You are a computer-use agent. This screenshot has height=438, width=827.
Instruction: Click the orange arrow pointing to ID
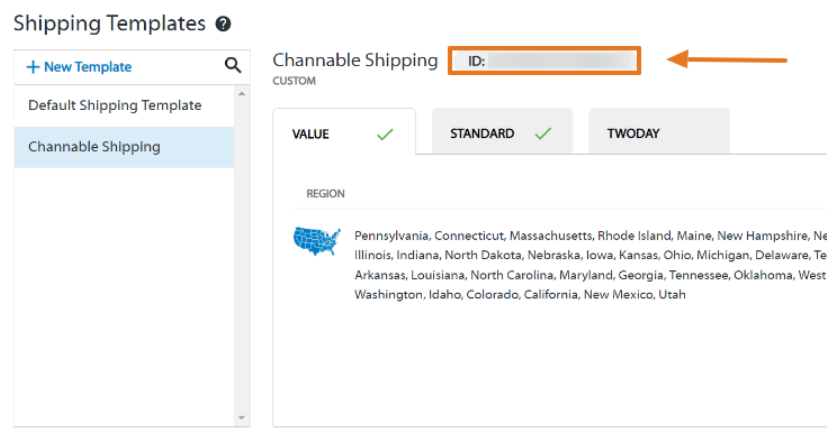(726, 61)
